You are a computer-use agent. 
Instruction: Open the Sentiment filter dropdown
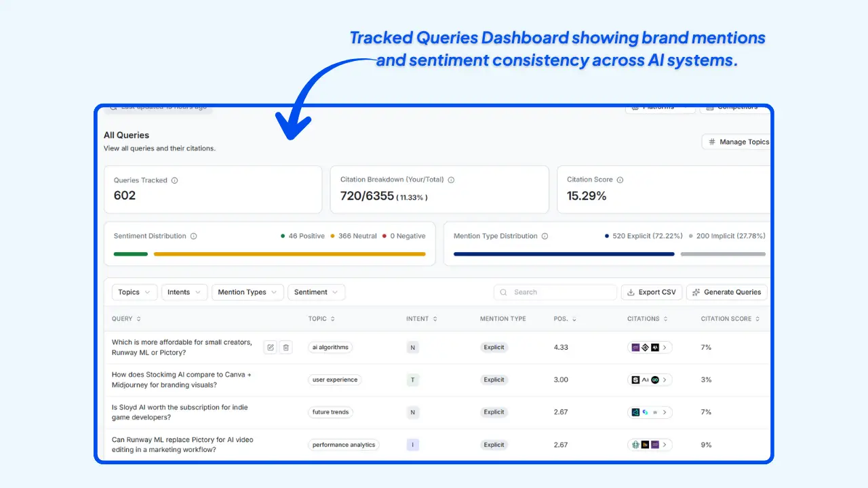coord(316,291)
